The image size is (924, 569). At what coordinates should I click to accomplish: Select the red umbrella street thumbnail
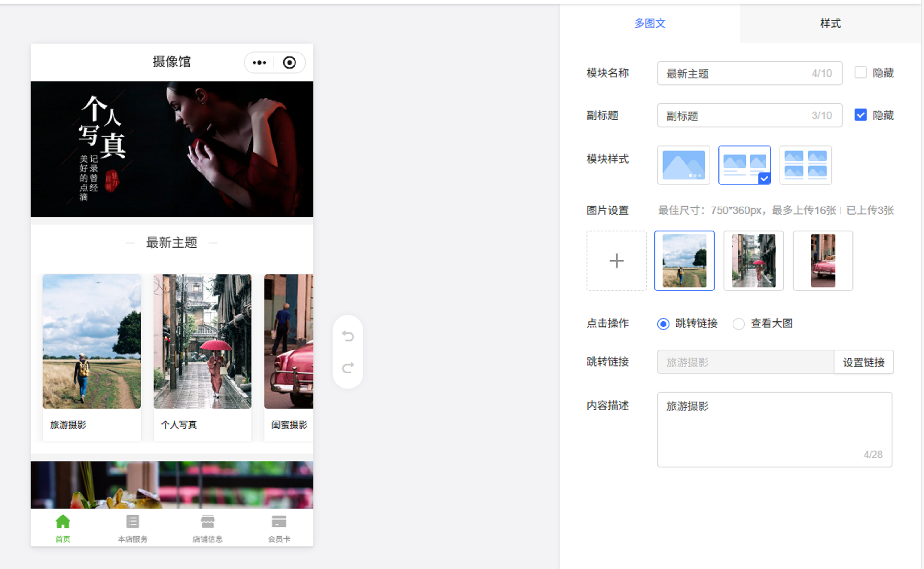753,261
